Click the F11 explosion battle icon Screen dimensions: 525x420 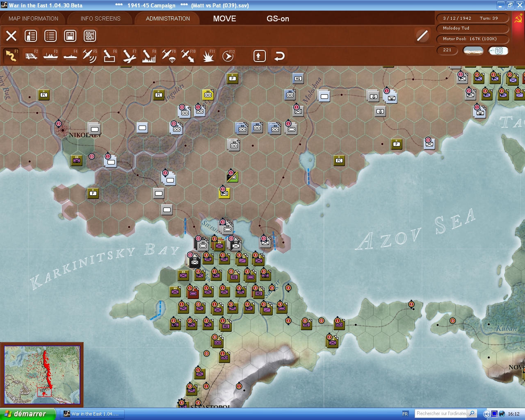click(208, 56)
